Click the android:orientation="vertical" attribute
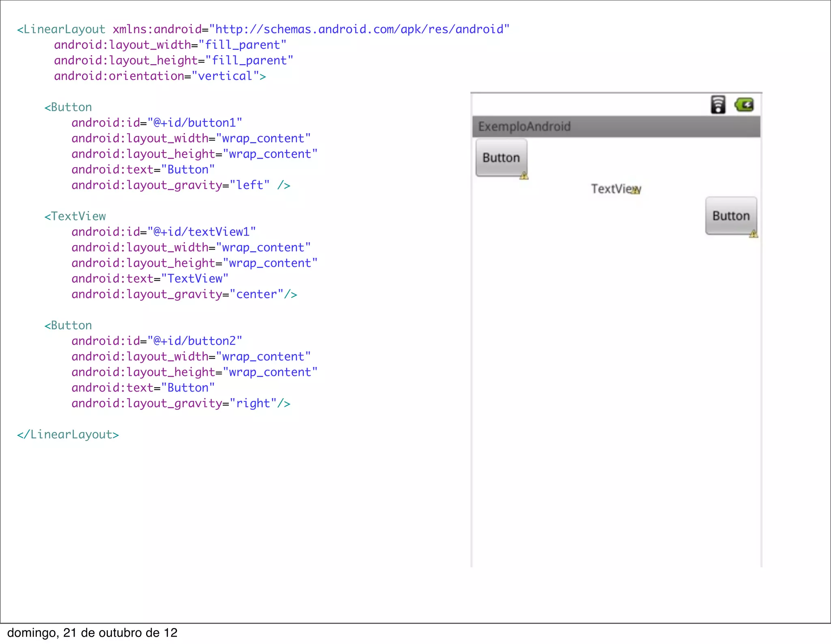 tap(160, 76)
